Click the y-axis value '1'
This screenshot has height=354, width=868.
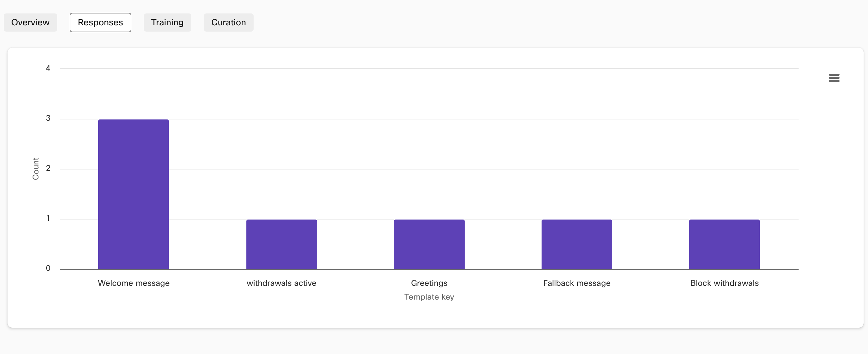coord(48,218)
